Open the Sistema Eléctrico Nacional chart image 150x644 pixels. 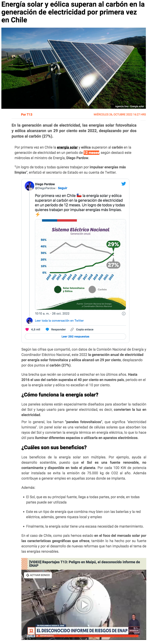point(80,264)
